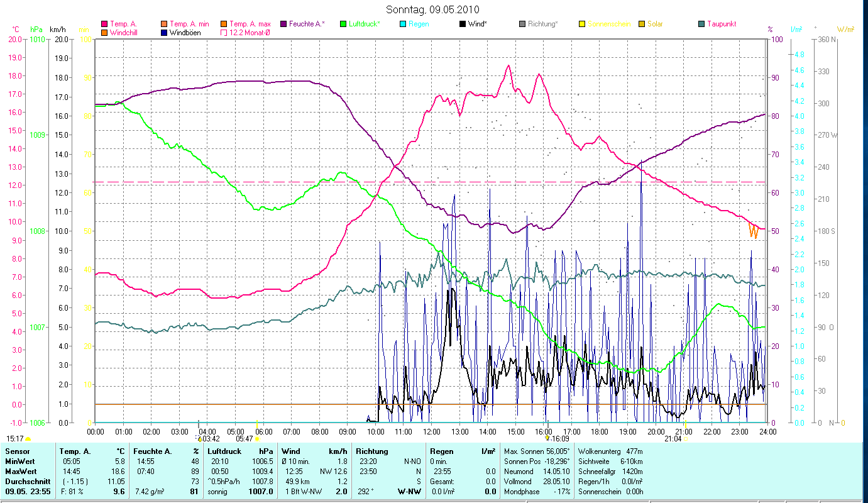Viewport: 868px width, 503px height.
Task: Click the yellow Sonnenschein legend swatch
Action: click(x=582, y=24)
